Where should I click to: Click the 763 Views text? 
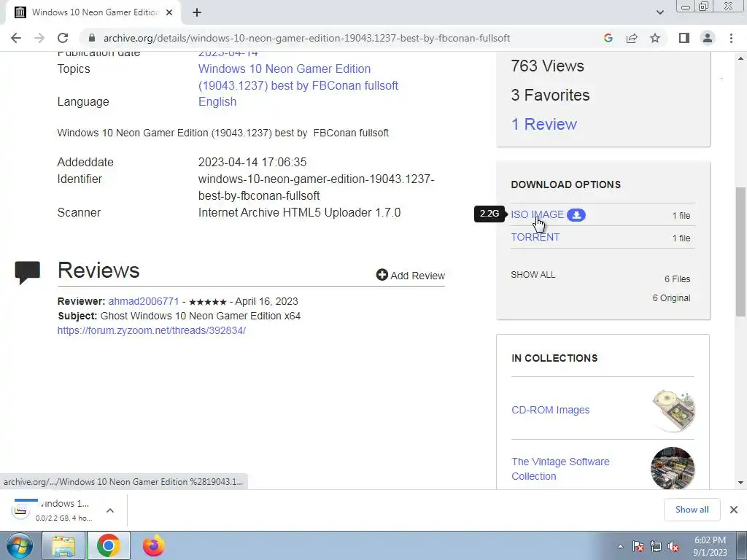[x=547, y=66]
